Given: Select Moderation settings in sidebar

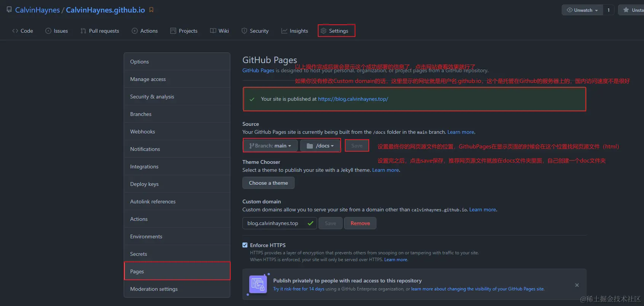Looking at the screenshot, I should tap(177, 289).
